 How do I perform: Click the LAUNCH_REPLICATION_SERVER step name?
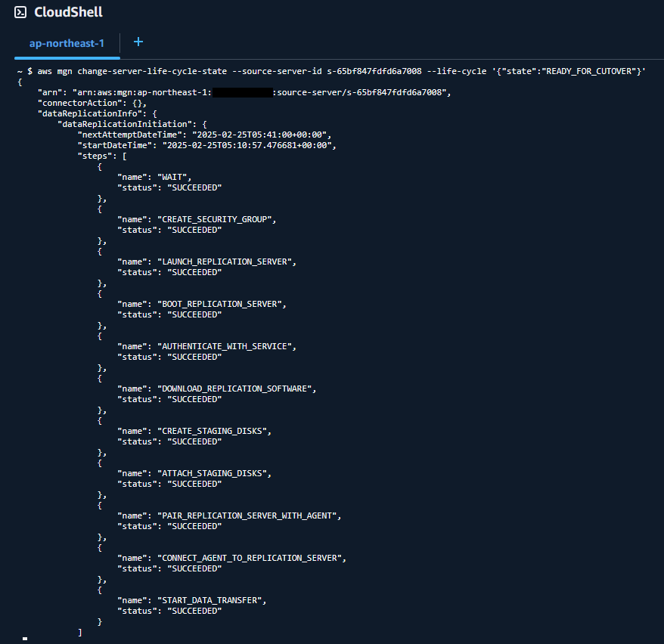coord(225,262)
